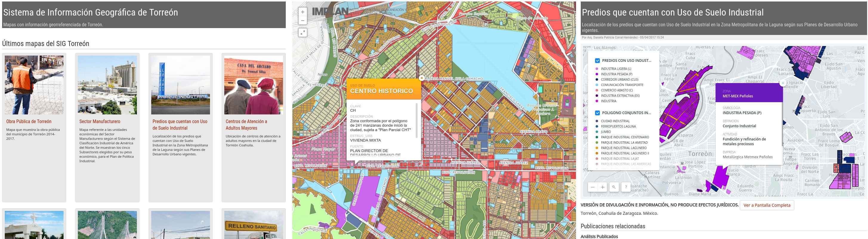Open Obra Pública de Torreón link
Image resolution: width=868 pixels, height=239 pixels.
coord(29,122)
